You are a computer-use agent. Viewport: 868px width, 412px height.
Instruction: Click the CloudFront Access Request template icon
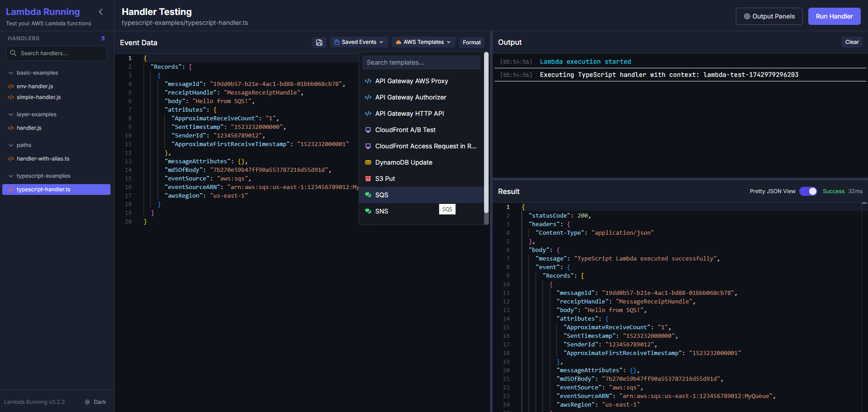pyautogui.click(x=368, y=147)
